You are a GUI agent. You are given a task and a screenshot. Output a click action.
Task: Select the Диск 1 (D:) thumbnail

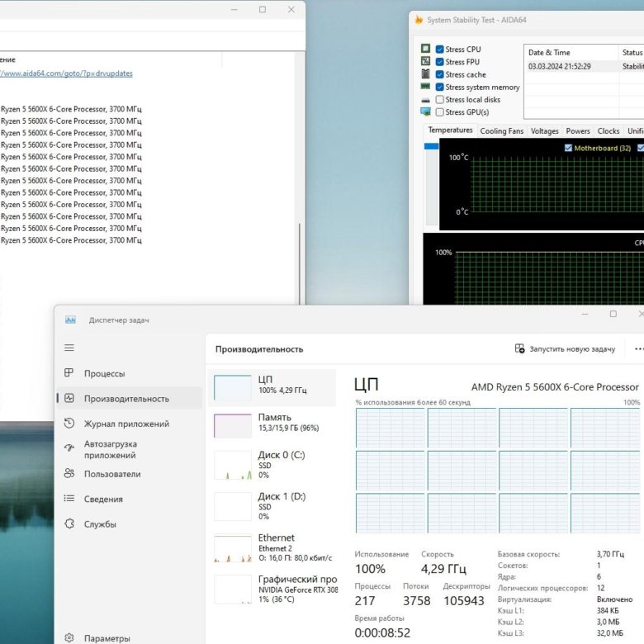tap(233, 506)
